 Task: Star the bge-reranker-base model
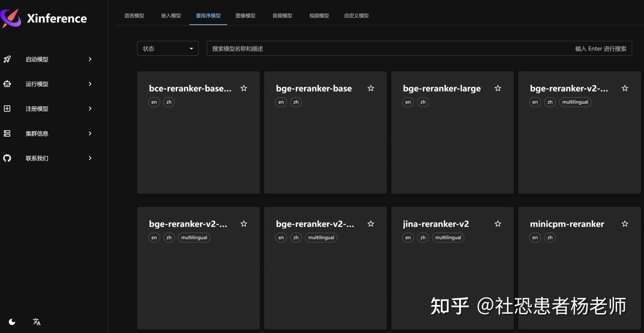371,88
